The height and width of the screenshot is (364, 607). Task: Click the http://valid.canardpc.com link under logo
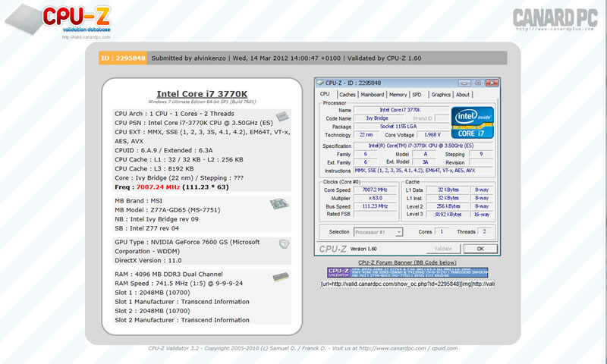click(86, 37)
